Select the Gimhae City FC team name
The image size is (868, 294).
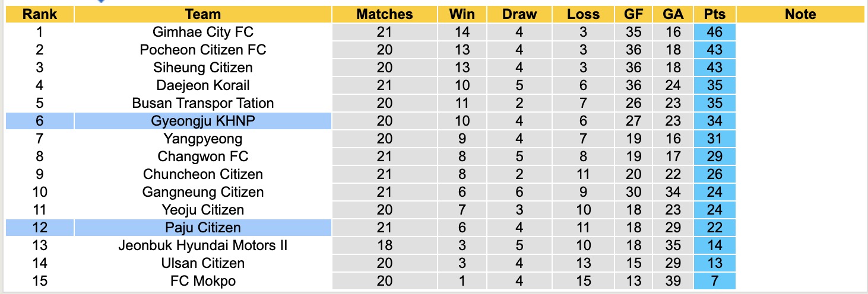click(203, 32)
